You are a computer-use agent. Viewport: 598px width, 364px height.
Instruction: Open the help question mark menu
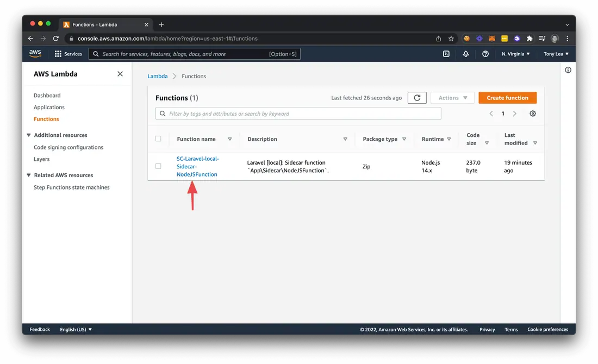(x=485, y=54)
